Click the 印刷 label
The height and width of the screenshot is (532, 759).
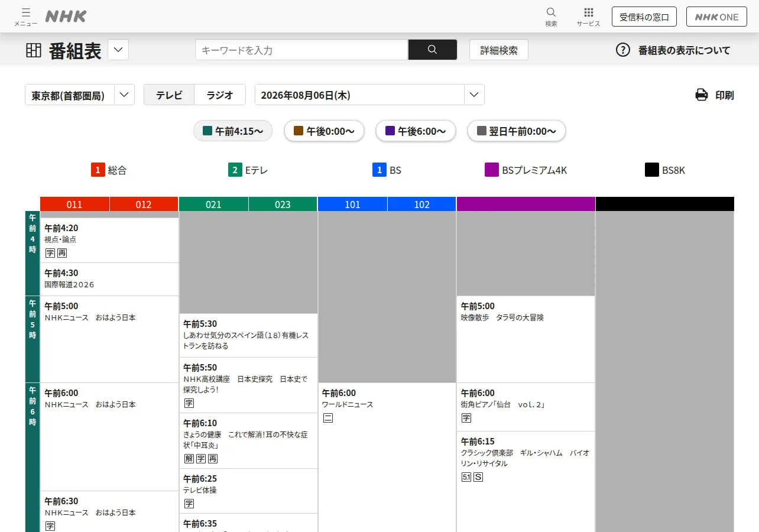725,95
